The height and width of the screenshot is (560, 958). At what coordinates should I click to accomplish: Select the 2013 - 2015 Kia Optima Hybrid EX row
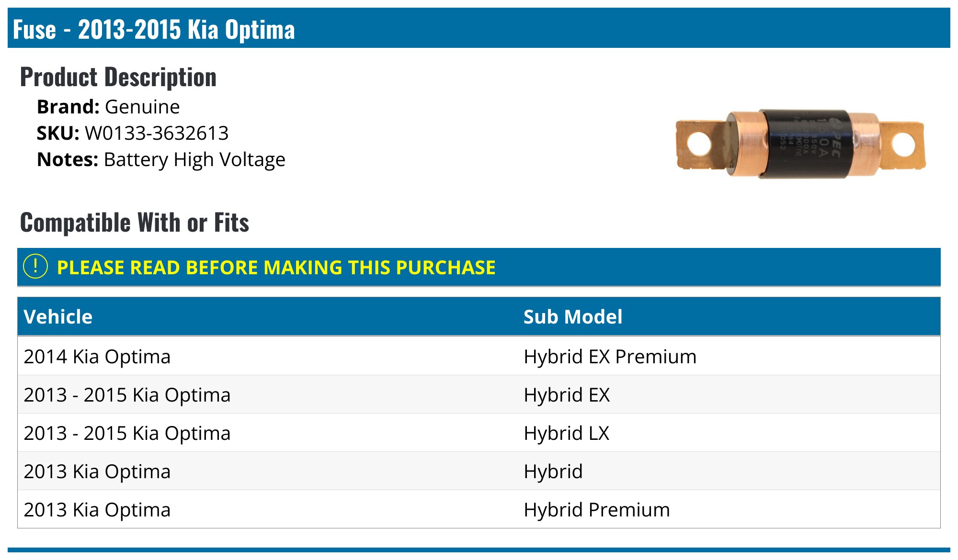pyautogui.click(x=479, y=395)
